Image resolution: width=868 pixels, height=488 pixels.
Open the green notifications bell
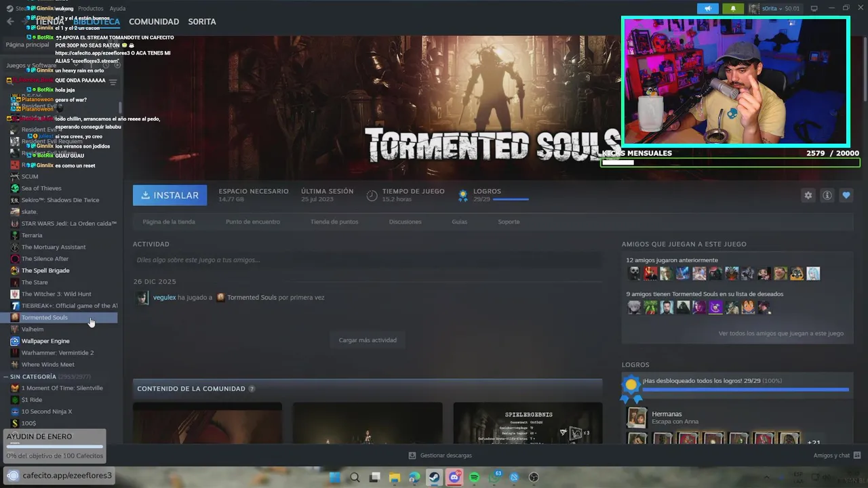pos(733,9)
